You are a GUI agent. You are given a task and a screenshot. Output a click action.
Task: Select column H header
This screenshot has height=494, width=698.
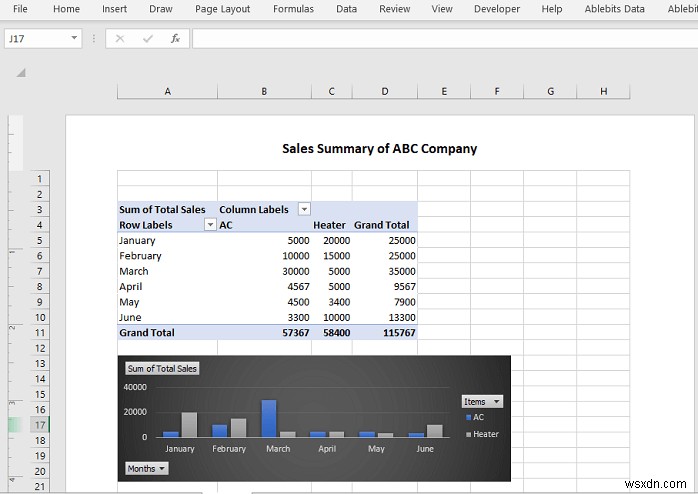pyautogui.click(x=603, y=91)
